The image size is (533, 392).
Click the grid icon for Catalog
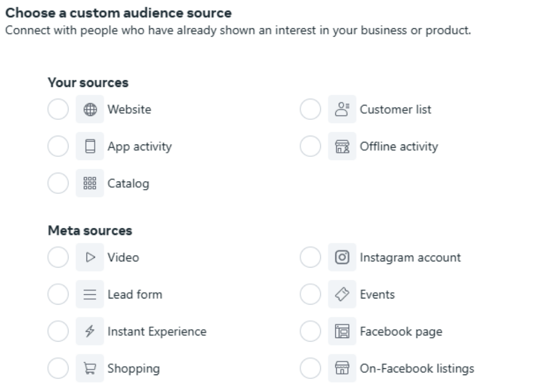coord(90,184)
